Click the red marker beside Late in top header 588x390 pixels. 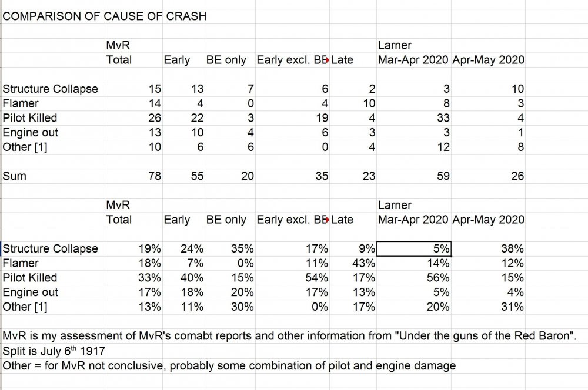[x=328, y=60]
